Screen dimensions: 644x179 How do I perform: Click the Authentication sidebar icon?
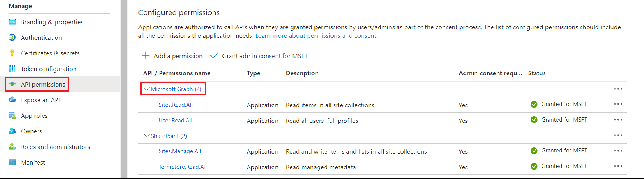[x=12, y=37]
